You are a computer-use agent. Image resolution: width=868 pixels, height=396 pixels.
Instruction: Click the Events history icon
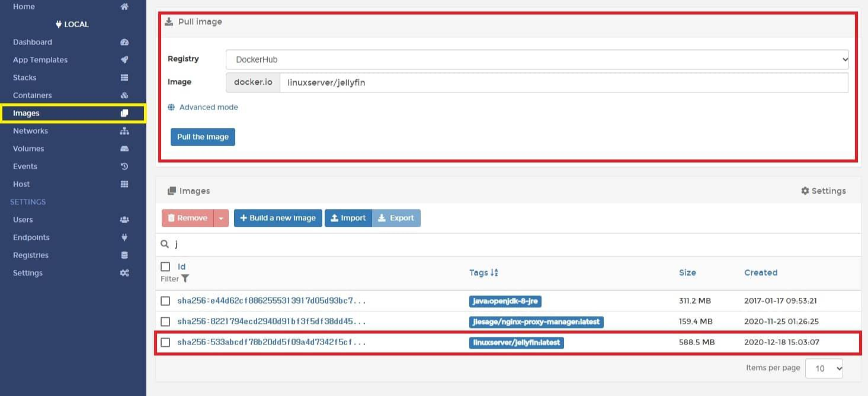pos(124,166)
